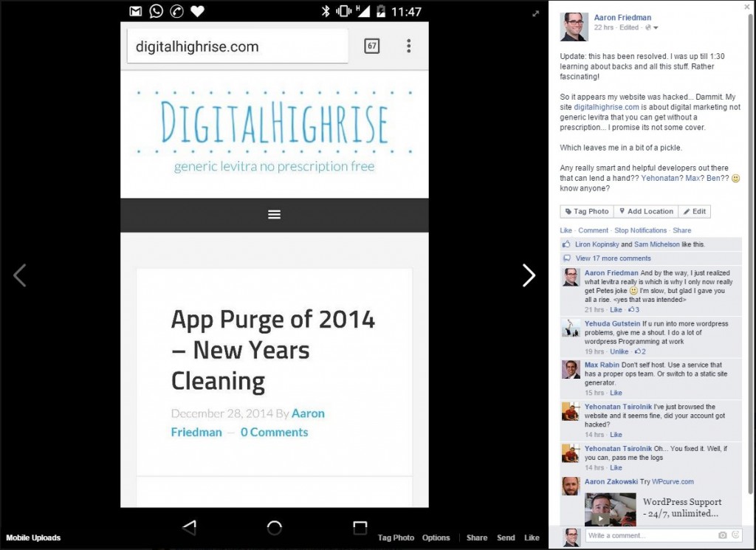Advance to the next photo arrow
The height and width of the screenshot is (550, 756).
click(x=529, y=275)
